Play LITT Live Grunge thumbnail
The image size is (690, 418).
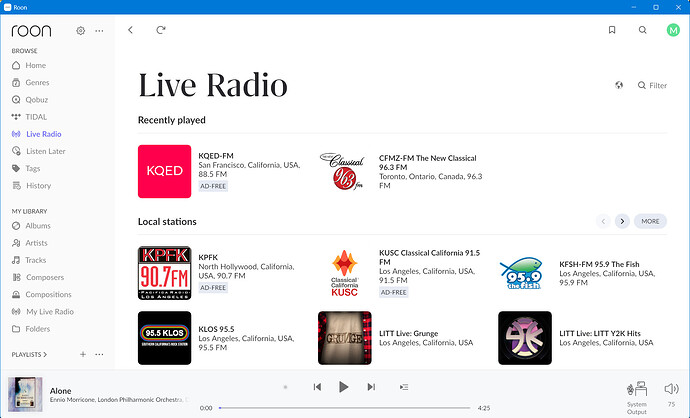(345, 338)
